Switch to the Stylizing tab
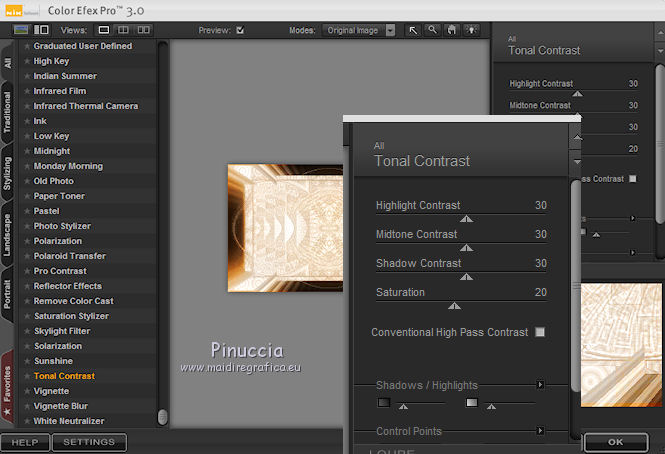 click(x=8, y=174)
